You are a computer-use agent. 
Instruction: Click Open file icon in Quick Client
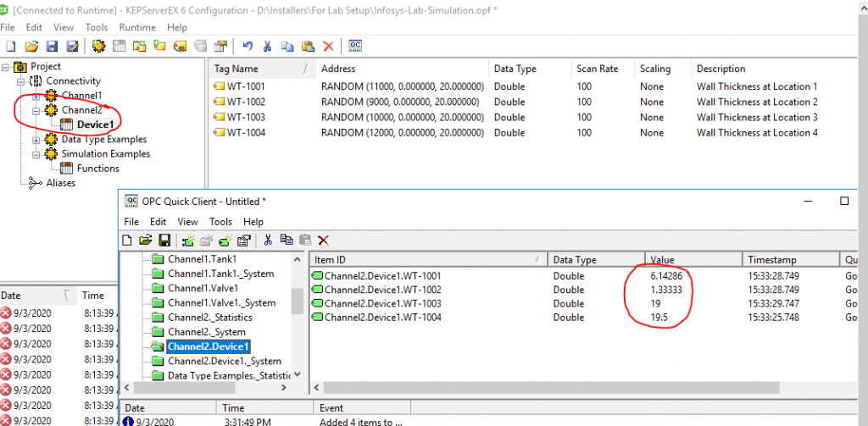point(146,241)
